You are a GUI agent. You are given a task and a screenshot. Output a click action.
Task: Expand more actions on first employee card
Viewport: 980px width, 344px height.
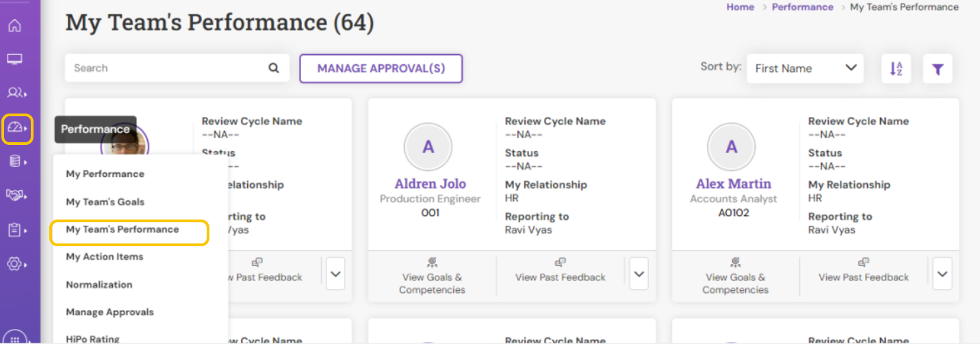335,274
